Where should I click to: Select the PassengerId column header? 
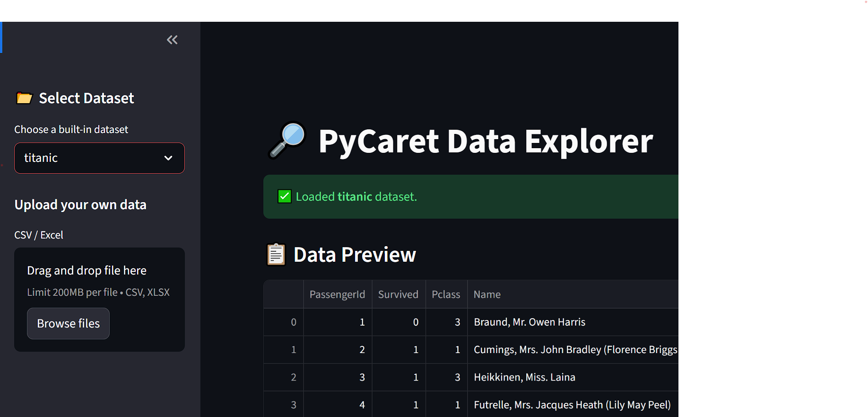(337, 294)
